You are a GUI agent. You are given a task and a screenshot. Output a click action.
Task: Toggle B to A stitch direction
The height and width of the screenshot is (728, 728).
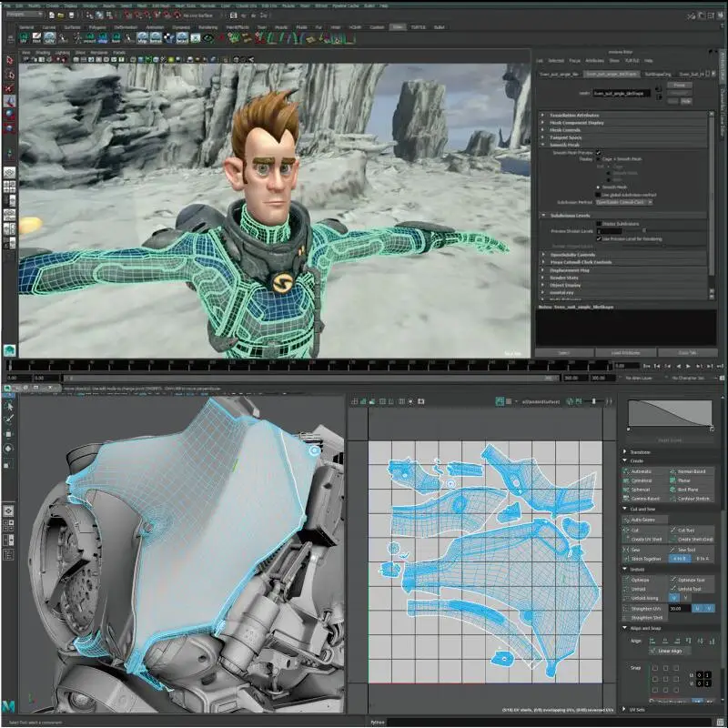pos(703,559)
